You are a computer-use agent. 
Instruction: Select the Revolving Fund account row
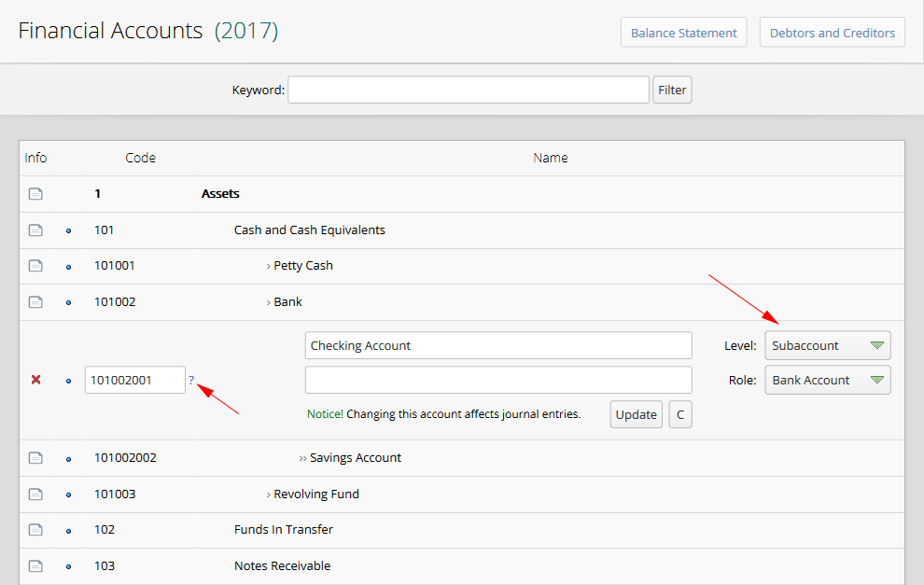click(x=315, y=494)
